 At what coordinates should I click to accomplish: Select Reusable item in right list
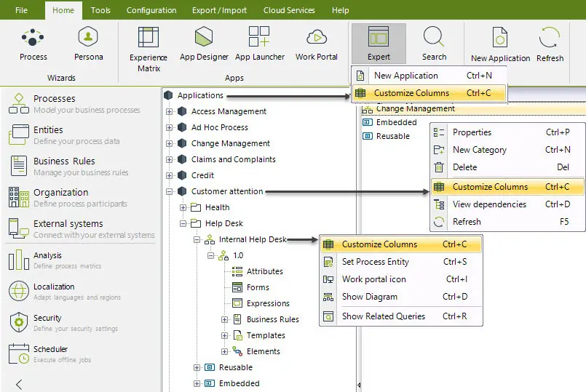pos(387,136)
